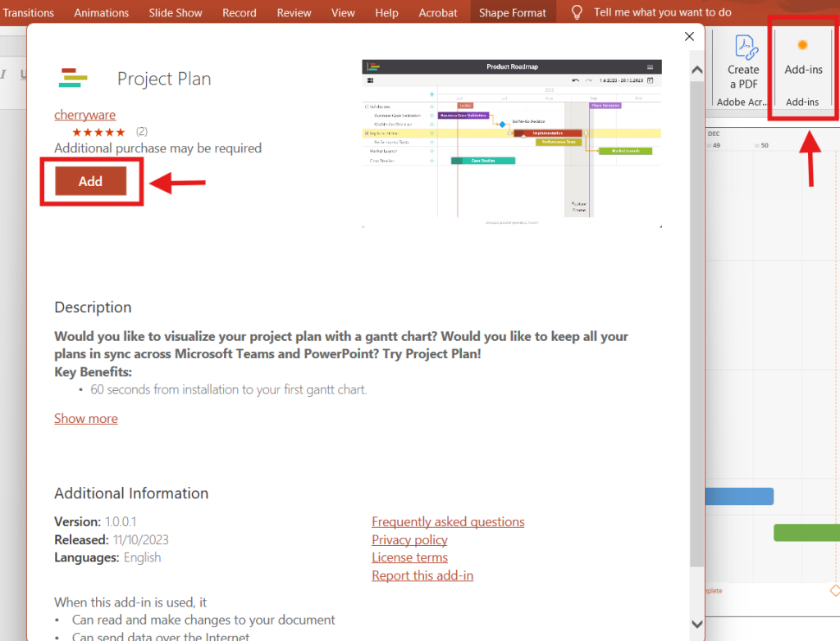This screenshot has width=840, height=641.
Task: Click the Tell me lightbulb icon
Action: click(x=577, y=12)
